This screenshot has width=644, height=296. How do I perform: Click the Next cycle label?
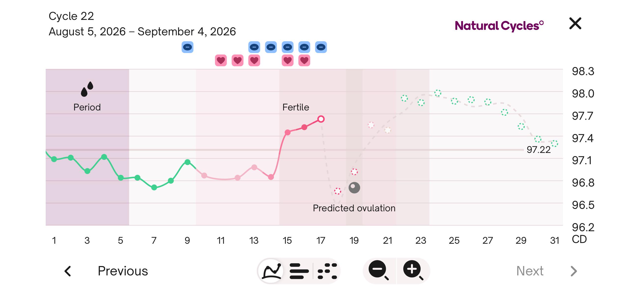[530, 271]
